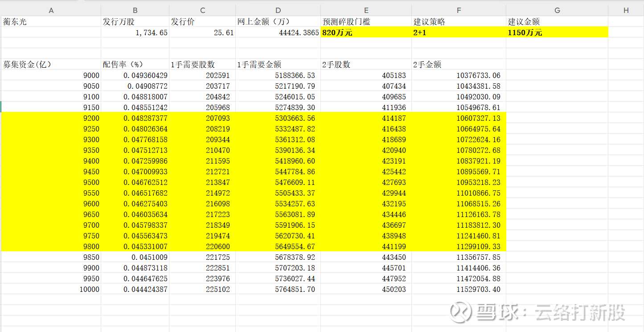Select the cell with value 11529703.40
The width and height of the screenshot is (644, 332).
[x=459, y=289]
